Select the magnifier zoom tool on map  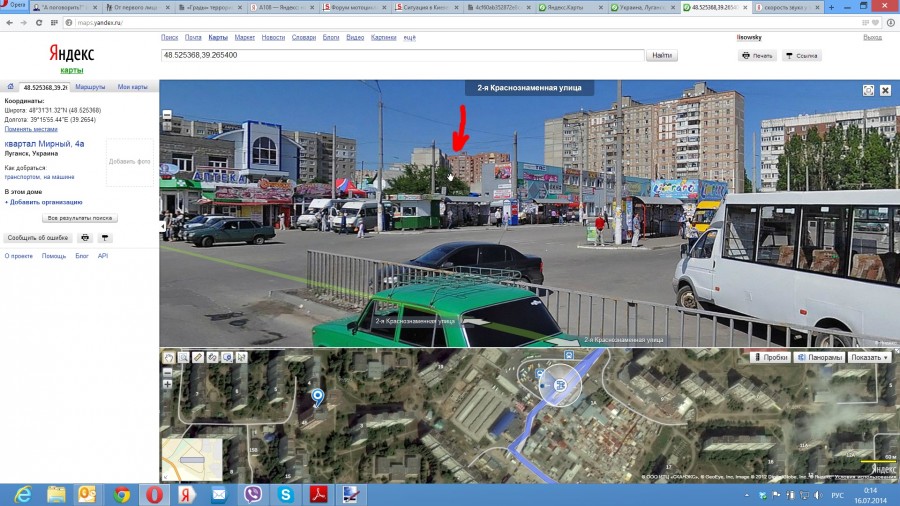pyautogui.click(x=183, y=357)
